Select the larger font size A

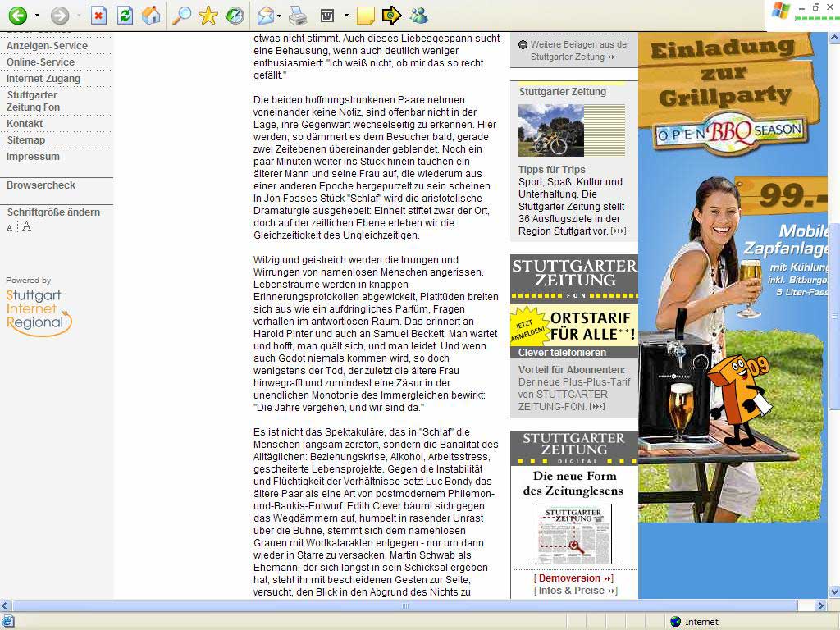pyautogui.click(x=26, y=226)
